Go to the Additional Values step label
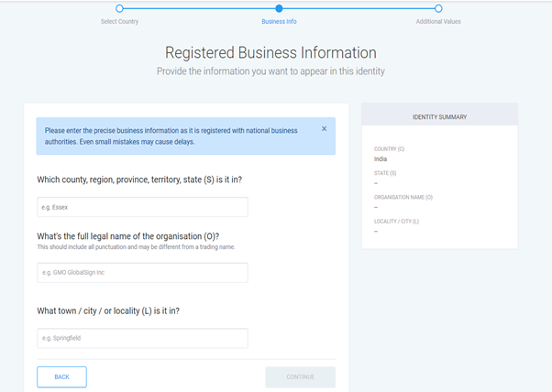This screenshot has width=552, height=392. (438, 21)
